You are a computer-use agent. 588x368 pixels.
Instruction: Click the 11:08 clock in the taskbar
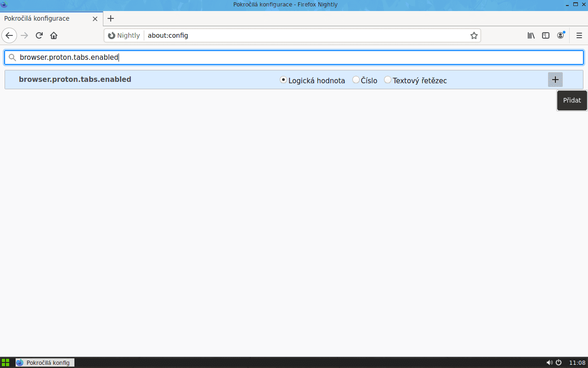[577, 362]
